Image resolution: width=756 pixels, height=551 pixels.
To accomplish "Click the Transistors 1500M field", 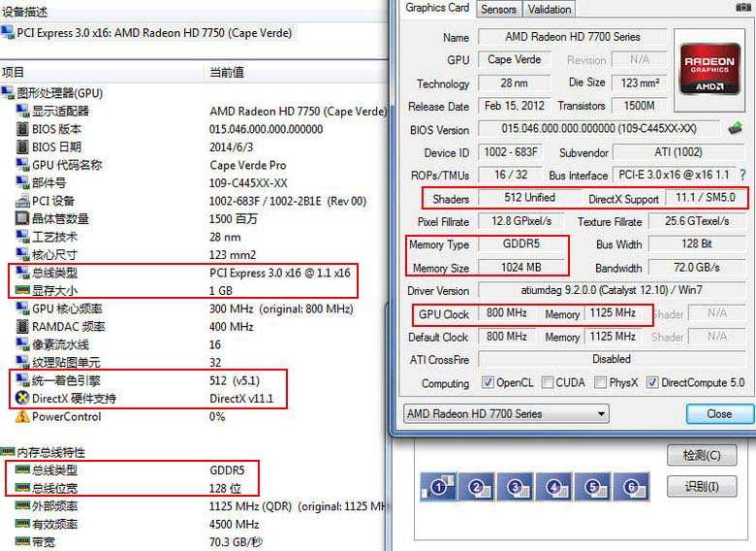I will [x=640, y=105].
